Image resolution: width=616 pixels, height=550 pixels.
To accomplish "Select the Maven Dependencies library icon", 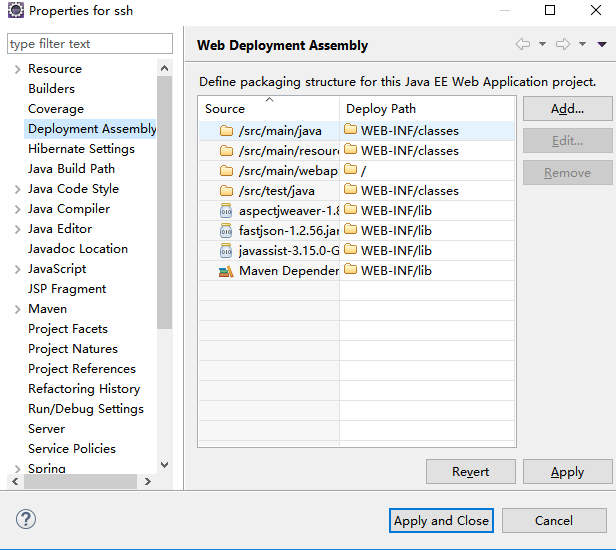I will click(x=226, y=271).
